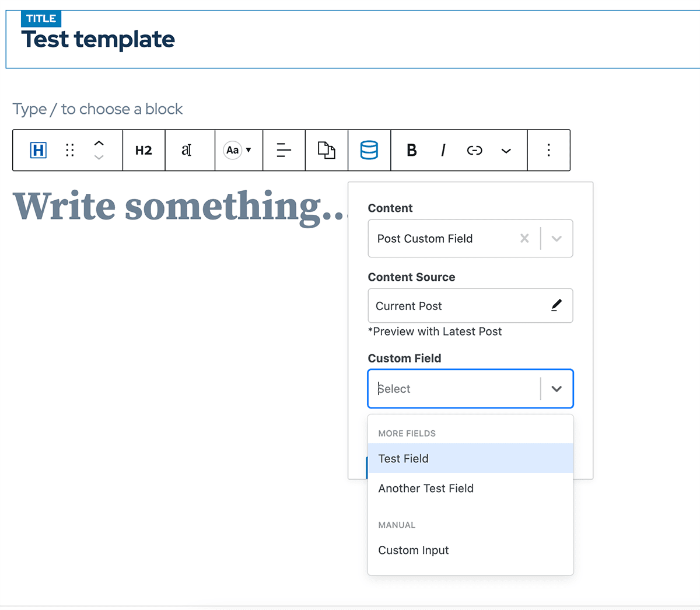Open the text transform tool icon
This screenshot has width=700, height=610.
(x=187, y=151)
